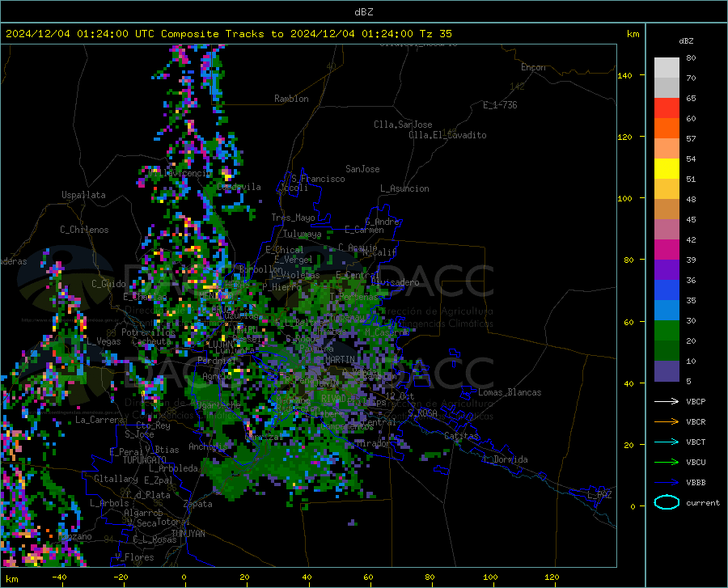Click the 'Gltallary' map label

pos(116,479)
